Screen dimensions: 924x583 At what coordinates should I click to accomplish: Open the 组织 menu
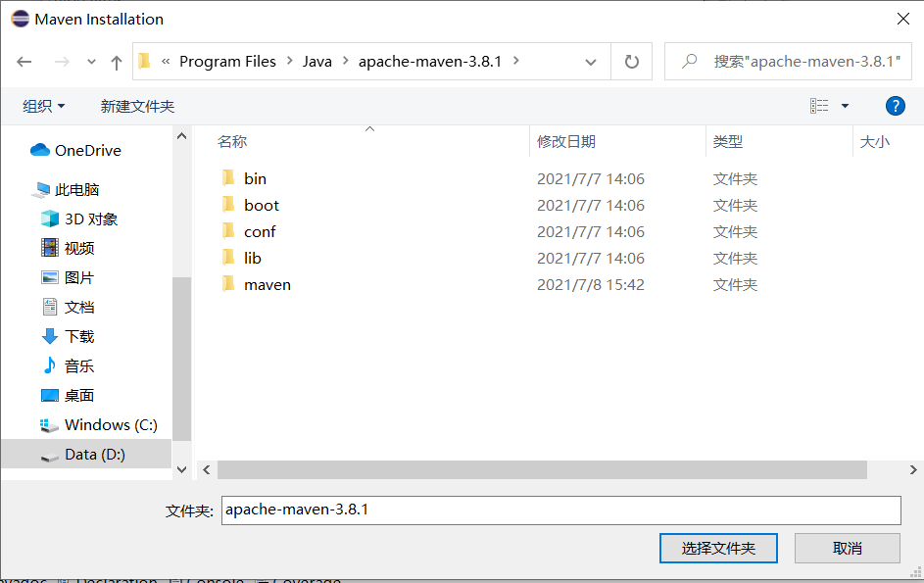click(x=44, y=106)
